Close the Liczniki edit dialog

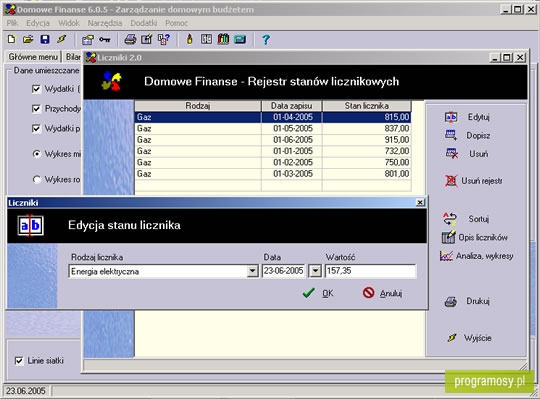click(420, 203)
